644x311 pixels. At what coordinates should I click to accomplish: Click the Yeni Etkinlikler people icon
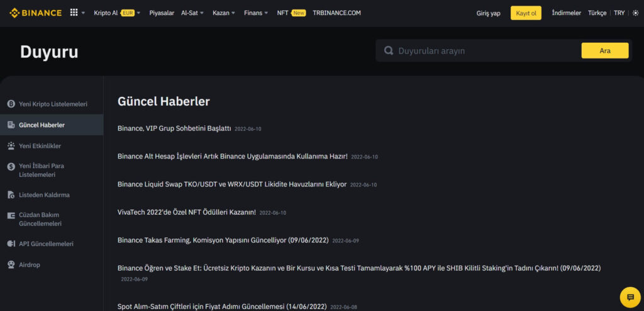tap(11, 145)
